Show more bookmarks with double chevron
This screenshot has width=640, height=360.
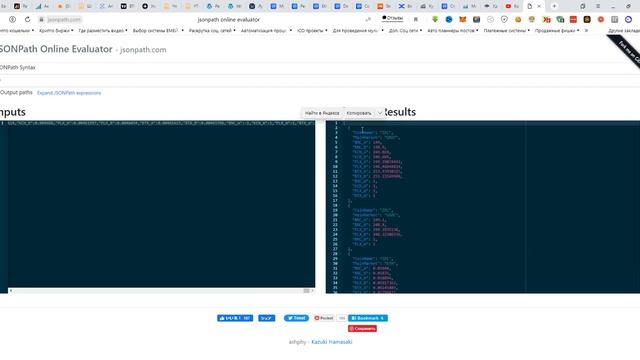pyautogui.click(x=587, y=31)
